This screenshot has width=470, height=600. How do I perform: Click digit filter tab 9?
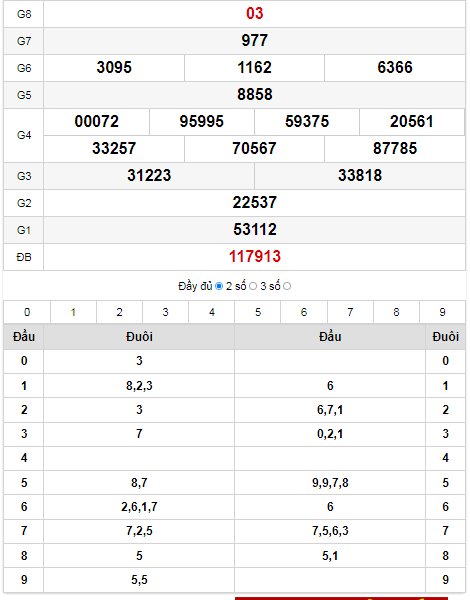(442, 312)
